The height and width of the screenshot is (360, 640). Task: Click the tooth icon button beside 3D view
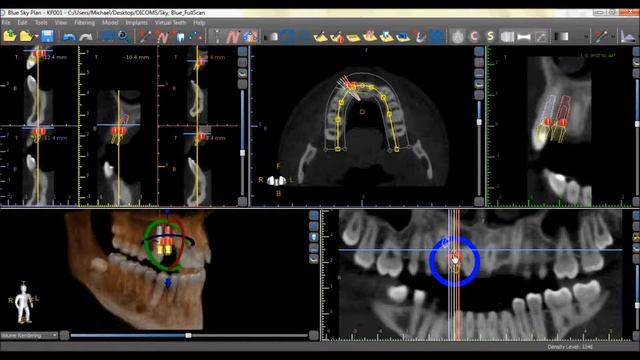314,237
